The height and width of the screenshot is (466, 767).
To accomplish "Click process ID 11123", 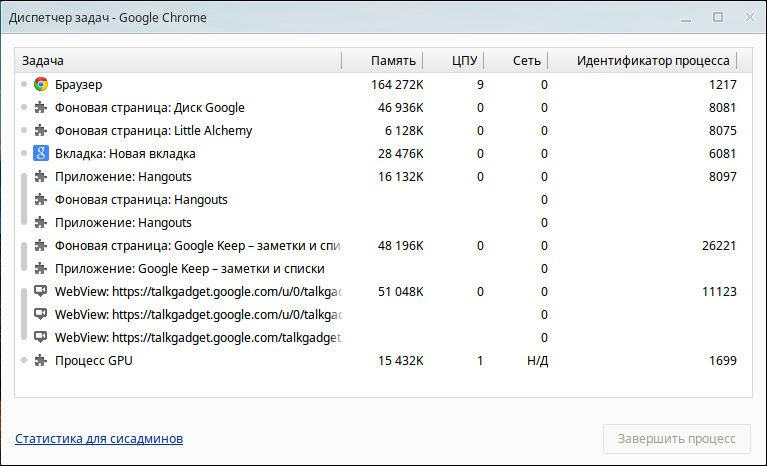I will (x=719, y=291).
